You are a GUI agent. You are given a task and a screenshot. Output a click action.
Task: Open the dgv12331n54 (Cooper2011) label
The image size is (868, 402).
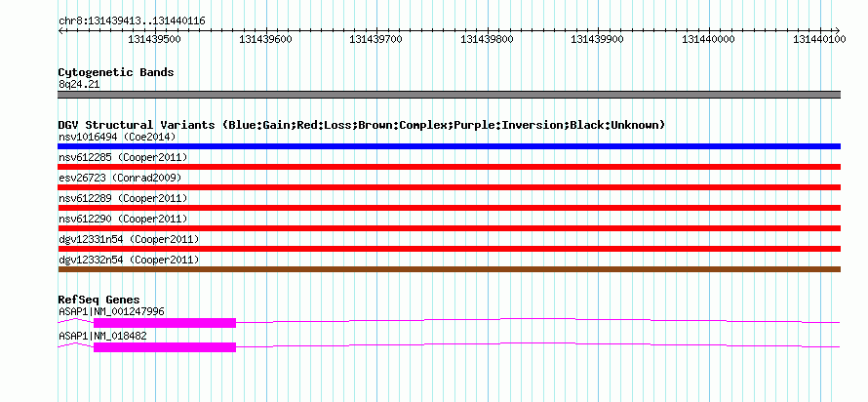coord(129,239)
